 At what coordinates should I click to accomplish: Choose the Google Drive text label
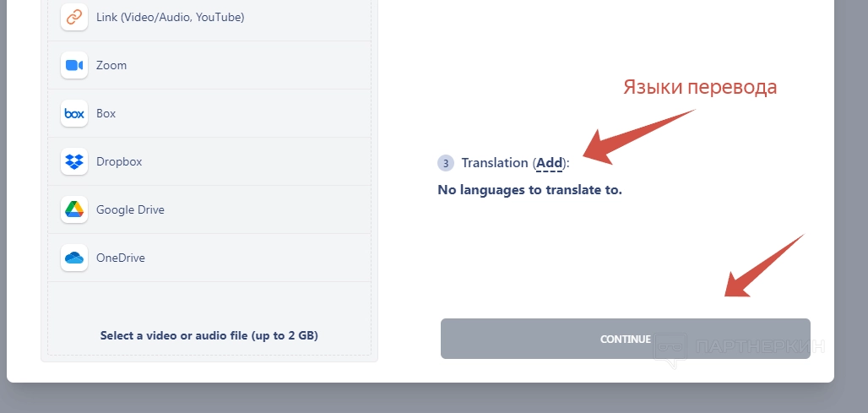pyautogui.click(x=130, y=209)
